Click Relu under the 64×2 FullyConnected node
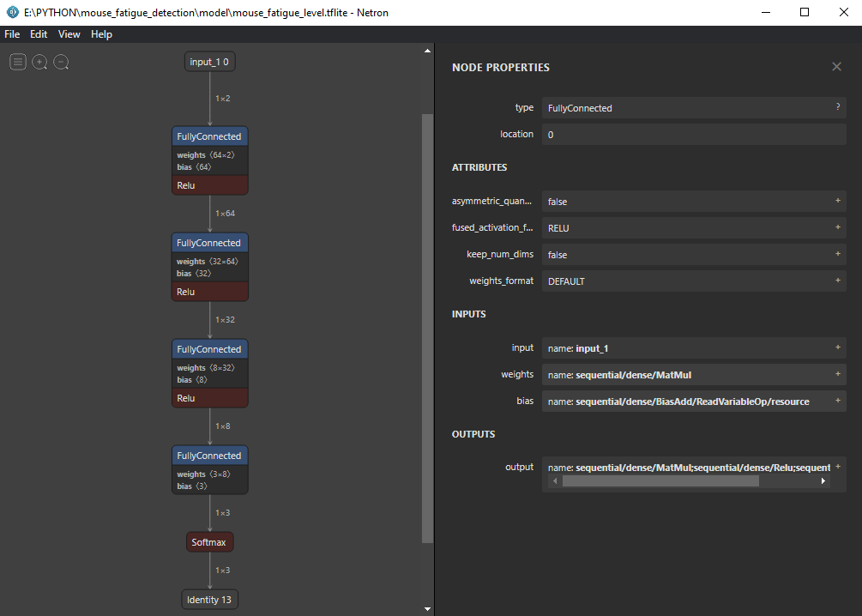 point(209,185)
